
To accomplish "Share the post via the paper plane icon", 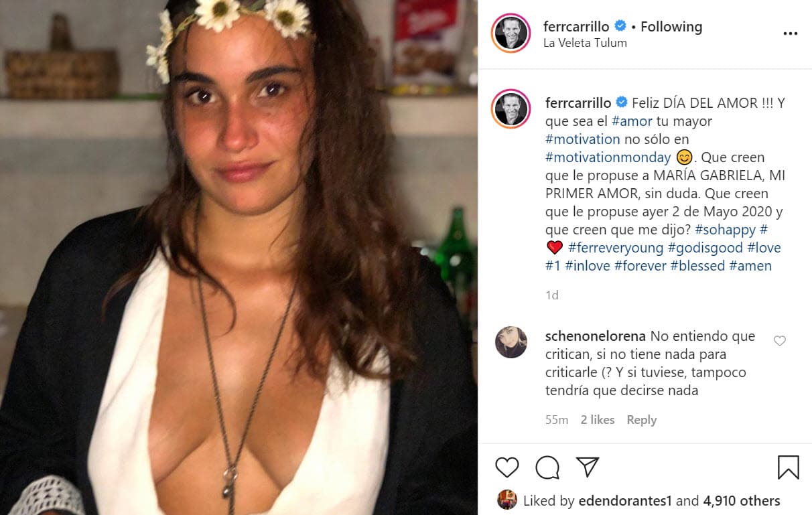I will (x=588, y=467).
